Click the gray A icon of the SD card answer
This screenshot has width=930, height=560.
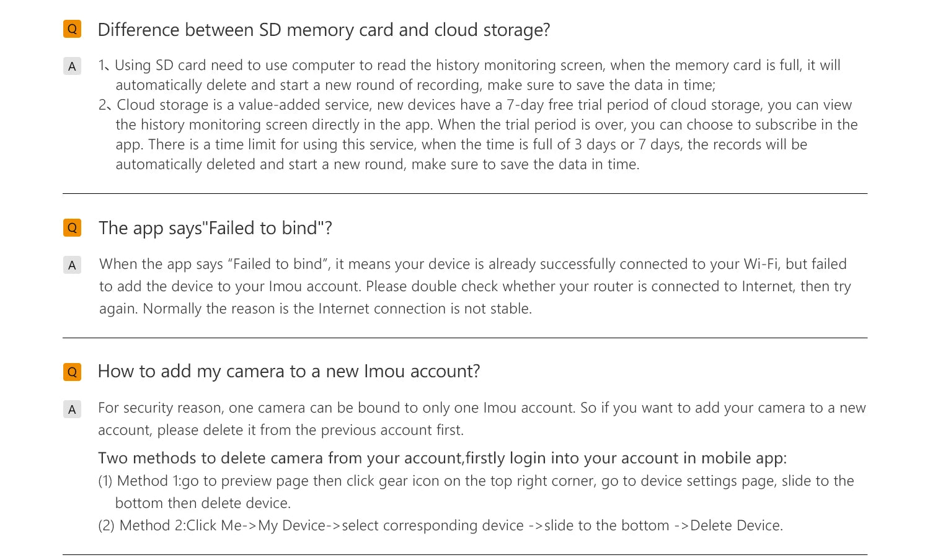72,66
